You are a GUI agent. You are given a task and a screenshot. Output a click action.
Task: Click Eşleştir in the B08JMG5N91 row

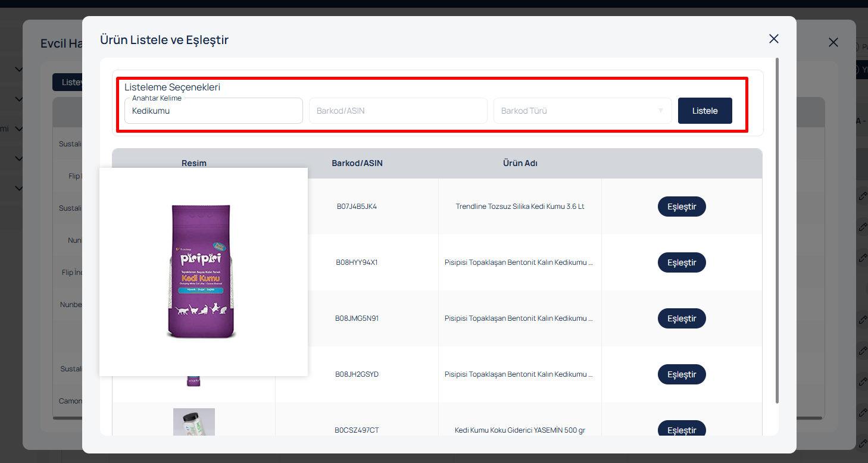(681, 318)
